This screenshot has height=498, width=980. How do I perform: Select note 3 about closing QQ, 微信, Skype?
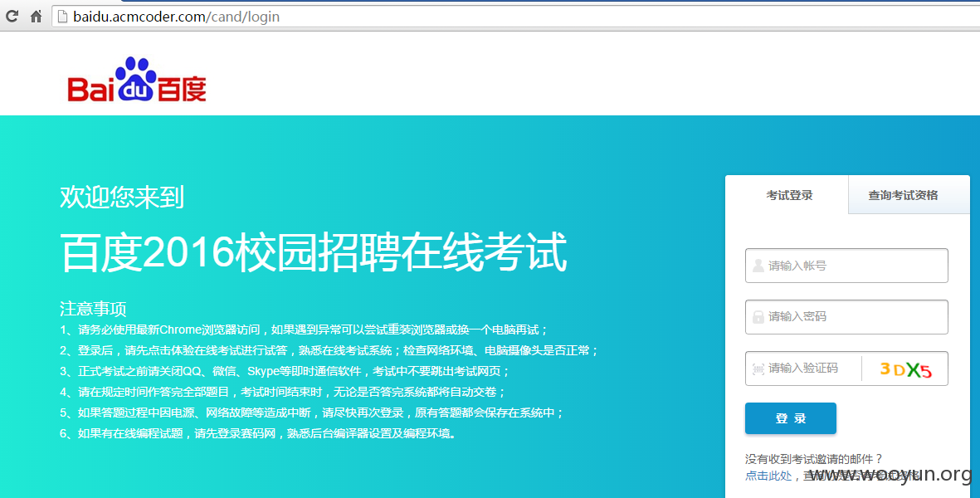(285, 371)
